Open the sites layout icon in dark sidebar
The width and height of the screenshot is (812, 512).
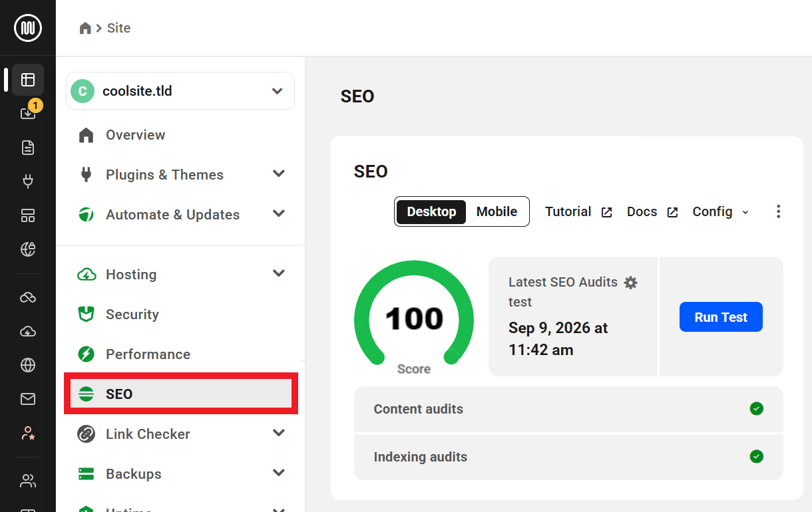[x=28, y=80]
